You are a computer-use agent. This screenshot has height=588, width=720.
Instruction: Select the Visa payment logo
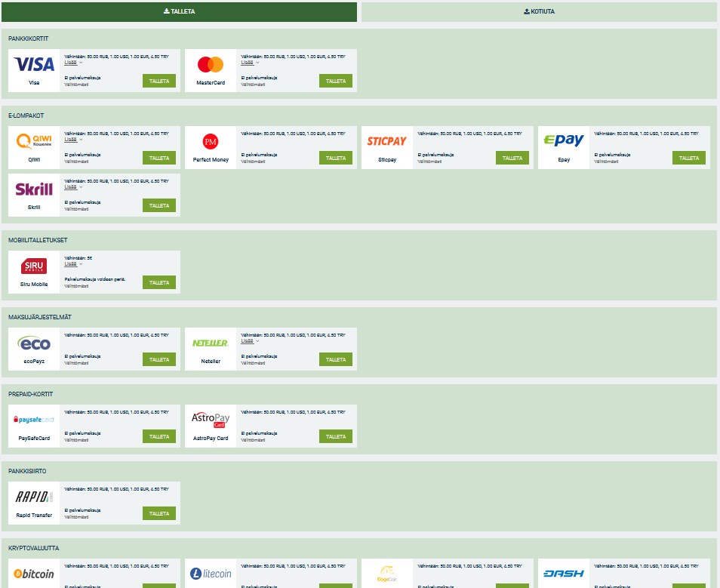coord(34,64)
